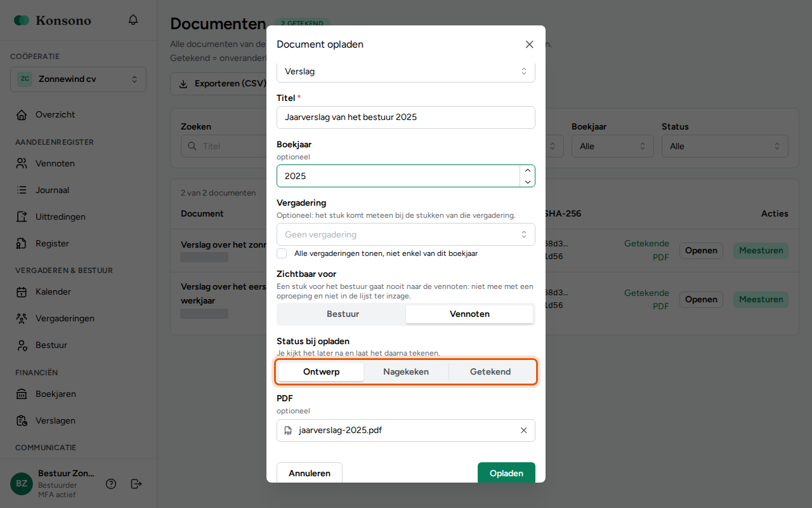The image size is (812, 508).
Task: Remove the attached jaarverslag-2025.pdf file
Action: (x=524, y=431)
